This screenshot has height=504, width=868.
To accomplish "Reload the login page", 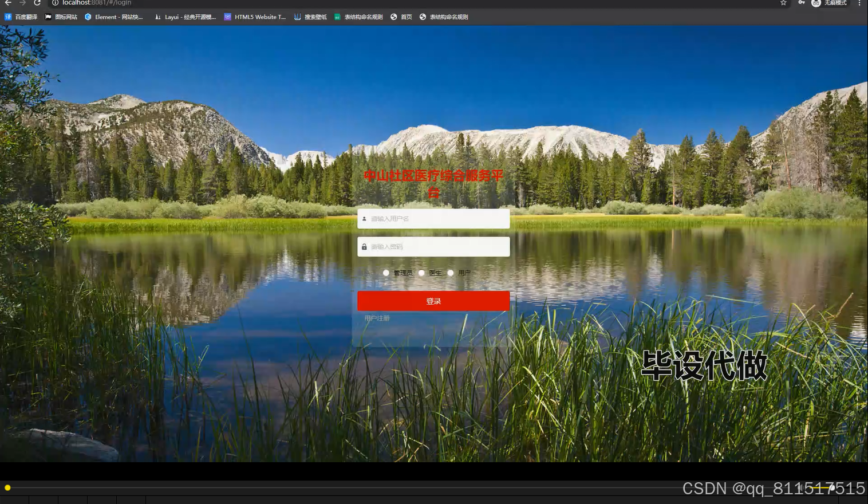I will pos(37,3).
